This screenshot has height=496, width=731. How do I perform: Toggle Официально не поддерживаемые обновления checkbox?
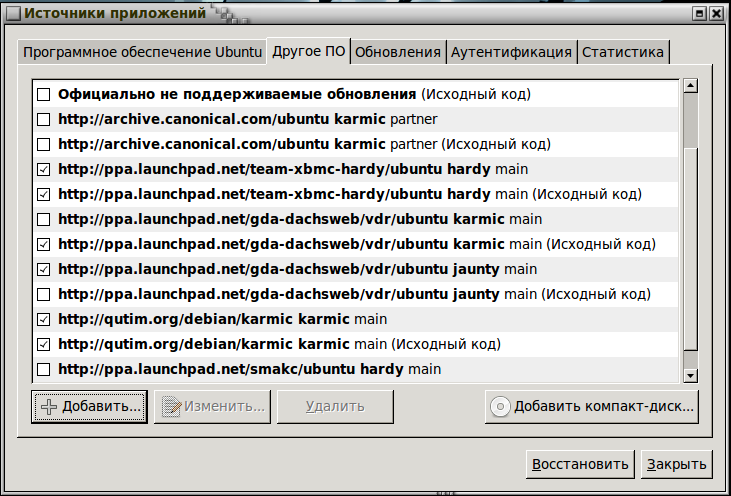pos(43,94)
